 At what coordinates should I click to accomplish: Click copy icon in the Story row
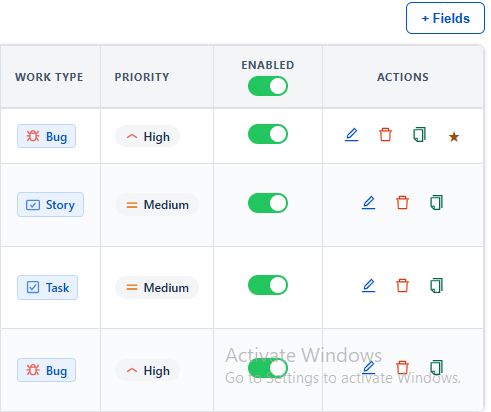[437, 203]
